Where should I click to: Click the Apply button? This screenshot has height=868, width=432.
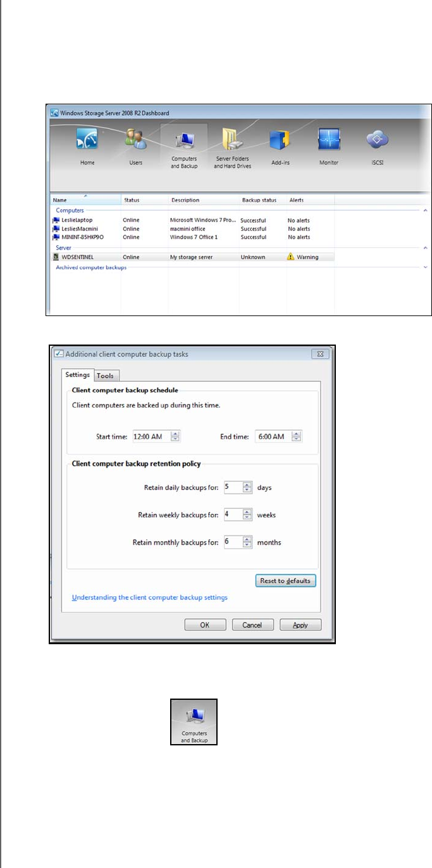tap(300, 625)
